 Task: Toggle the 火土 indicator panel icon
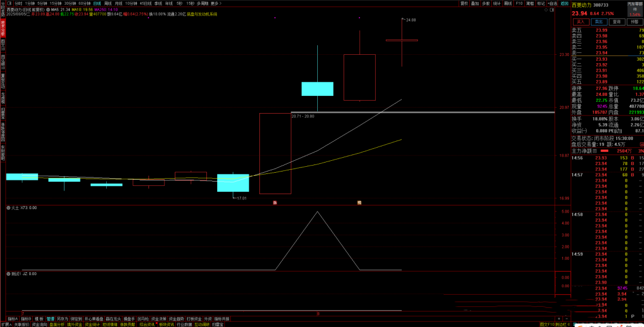(x=8, y=208)
